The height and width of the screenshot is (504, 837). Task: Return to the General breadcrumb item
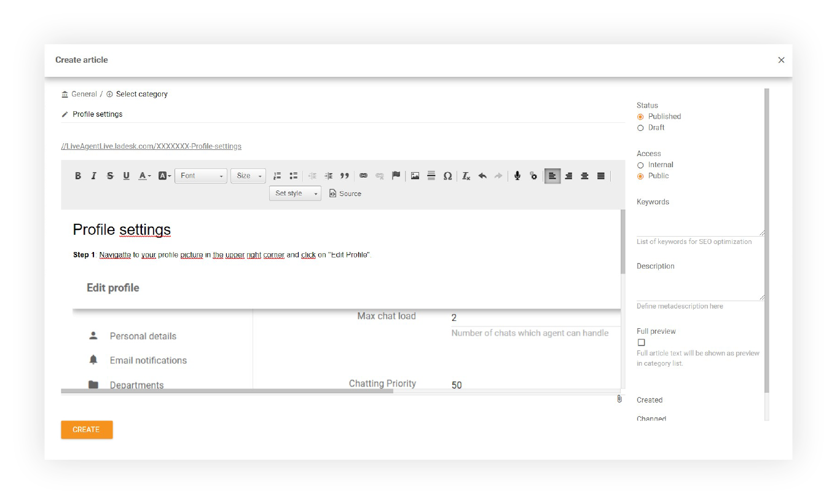pos(84,93)
